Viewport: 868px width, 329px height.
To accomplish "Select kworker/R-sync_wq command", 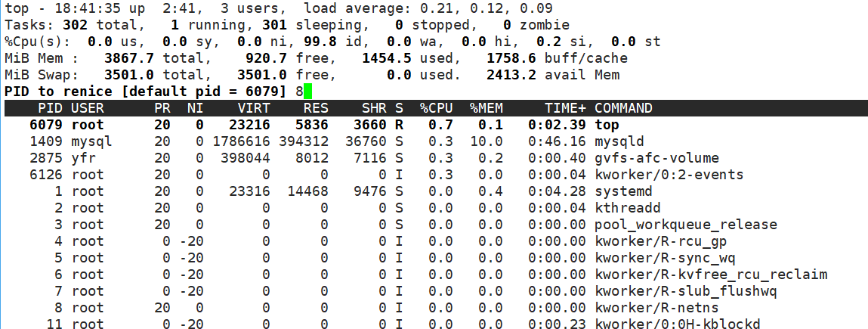I will pos(665,258).
